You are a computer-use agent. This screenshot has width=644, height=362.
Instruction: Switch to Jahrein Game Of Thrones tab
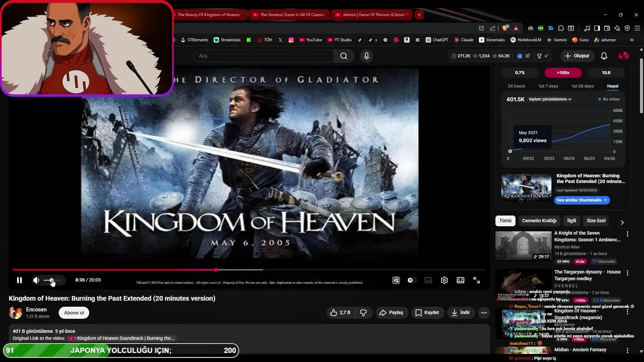371,15
